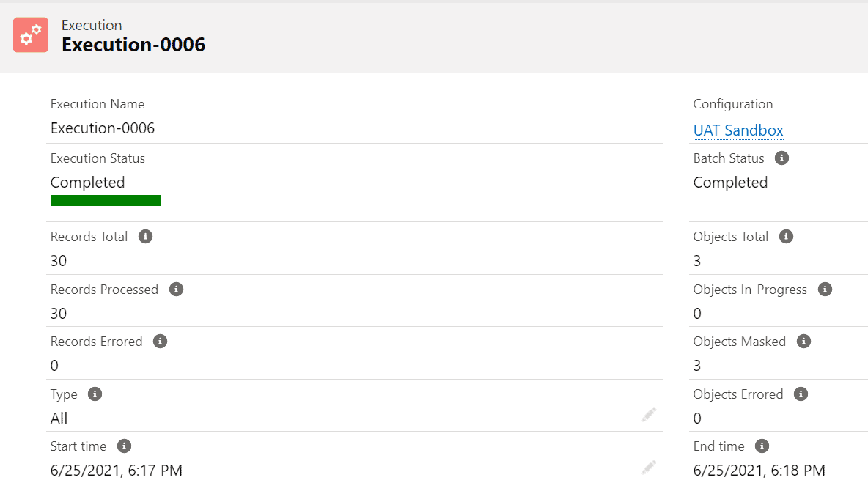Click info icon beside Objects Masked
Image resolution: width=868 pixels, height=494 pixels.
pos(803,341)
